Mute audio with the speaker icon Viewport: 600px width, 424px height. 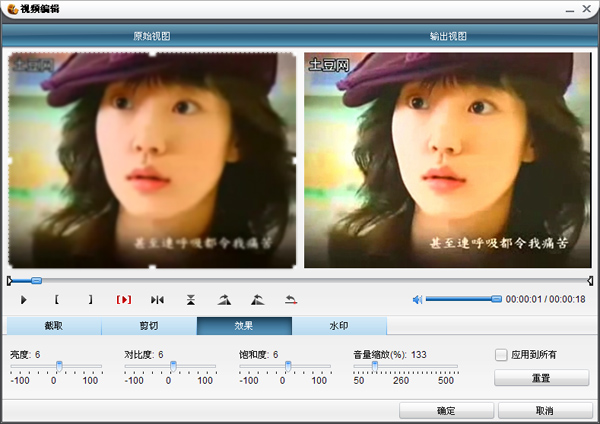coord(417,299)
